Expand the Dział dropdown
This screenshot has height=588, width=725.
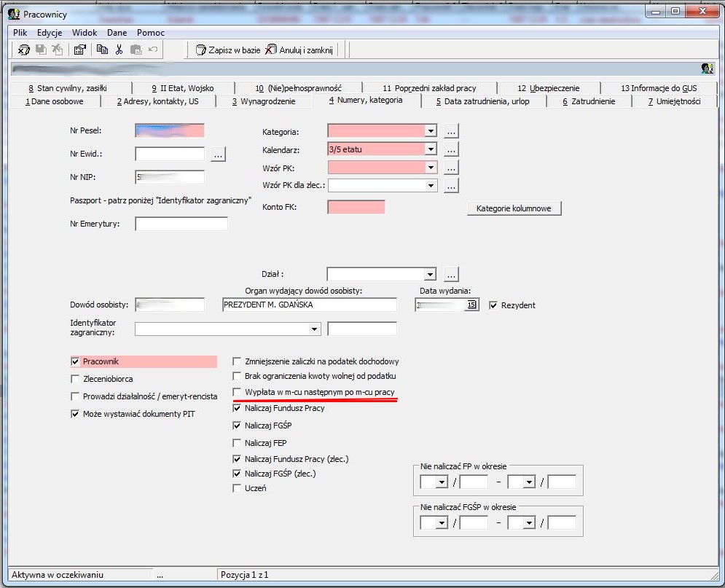430,275
